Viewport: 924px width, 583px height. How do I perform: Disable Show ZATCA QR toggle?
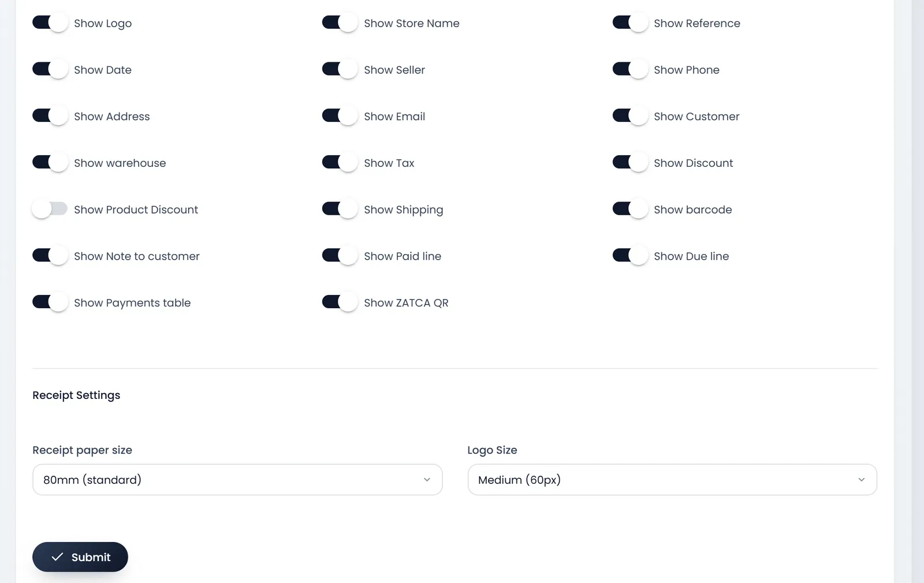pyautogui.click(x=340, y=302)
